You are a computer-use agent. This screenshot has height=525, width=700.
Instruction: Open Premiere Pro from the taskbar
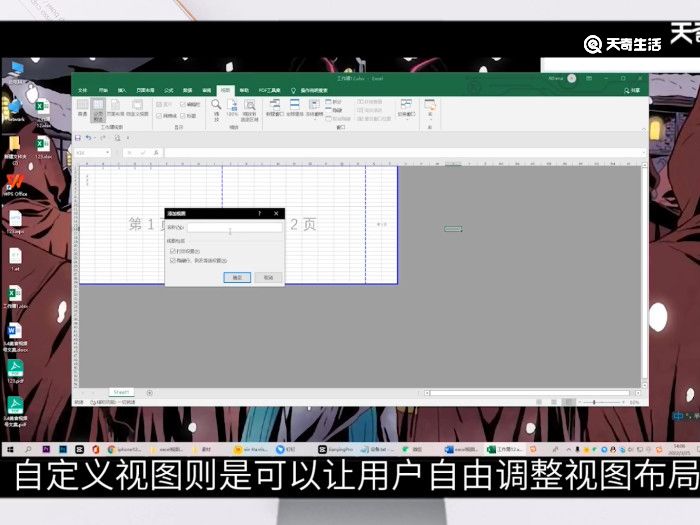pyautogui.click(x=46, y=449)
